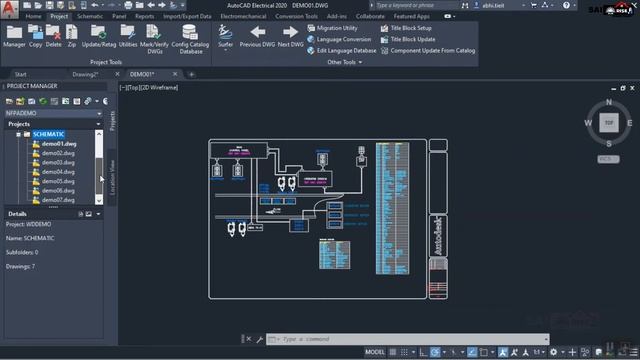Open Language Conversion tool
Image resolution: width=640 pixels, height=360 pixels.
(x=339, y=40)
